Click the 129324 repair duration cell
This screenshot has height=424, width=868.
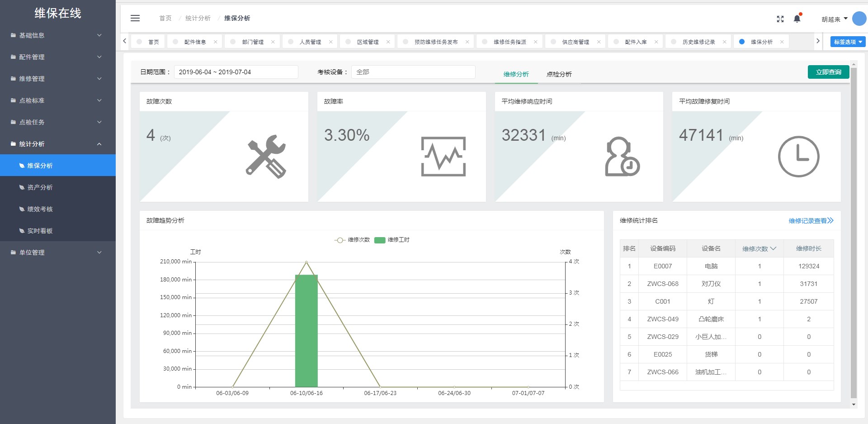(x=809, y=266)
